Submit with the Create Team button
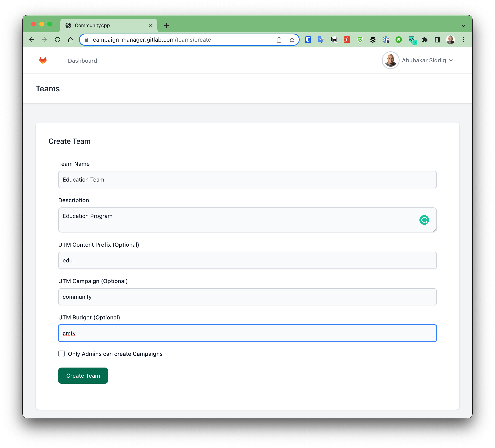 pos(83,376)
